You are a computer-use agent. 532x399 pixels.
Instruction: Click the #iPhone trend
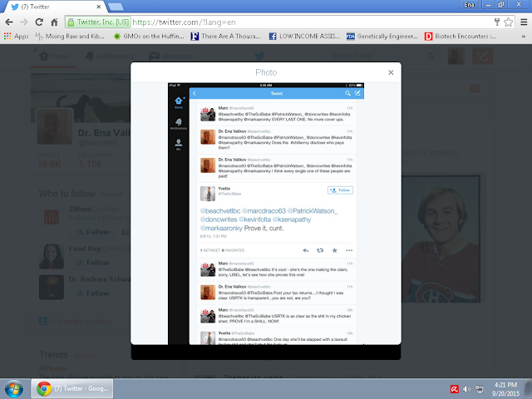click(x=52, y=368)
